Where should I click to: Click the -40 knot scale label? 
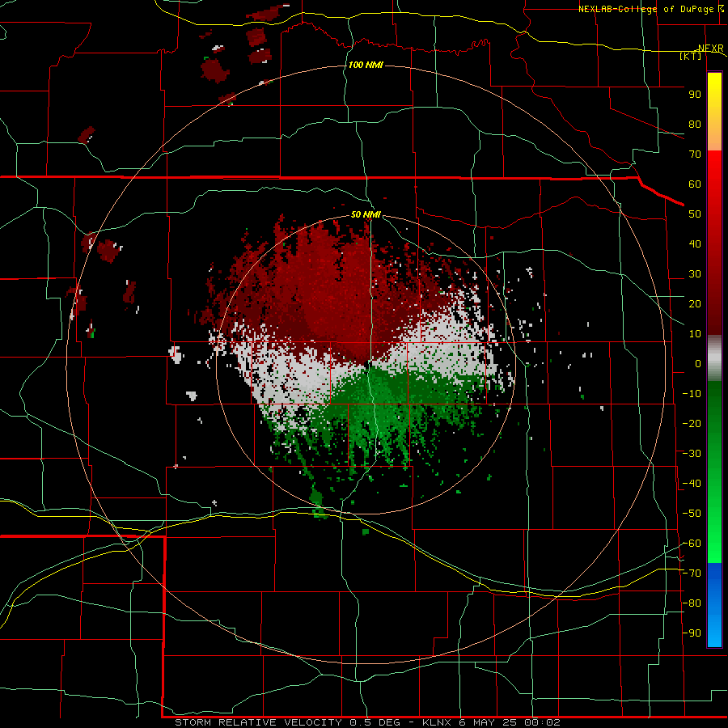(692, 484)
